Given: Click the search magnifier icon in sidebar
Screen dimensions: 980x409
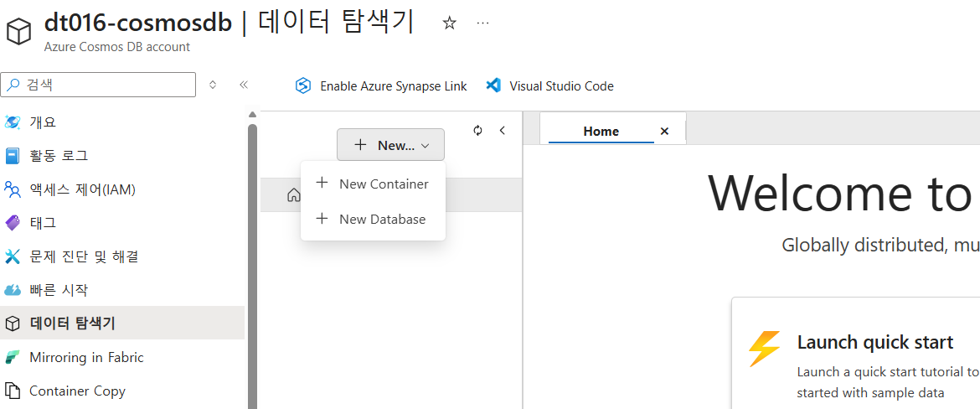Looking at the screenshot, I should point(13,85).
